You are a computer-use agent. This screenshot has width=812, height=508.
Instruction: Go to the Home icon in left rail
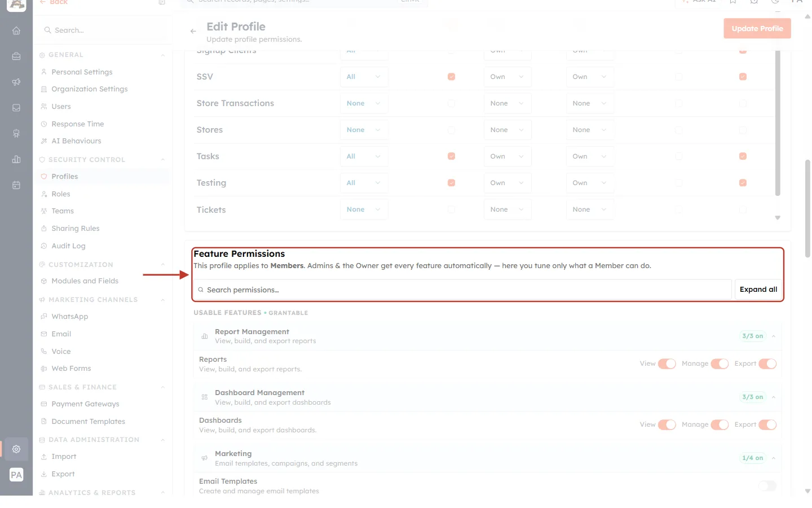pos(16,30)
